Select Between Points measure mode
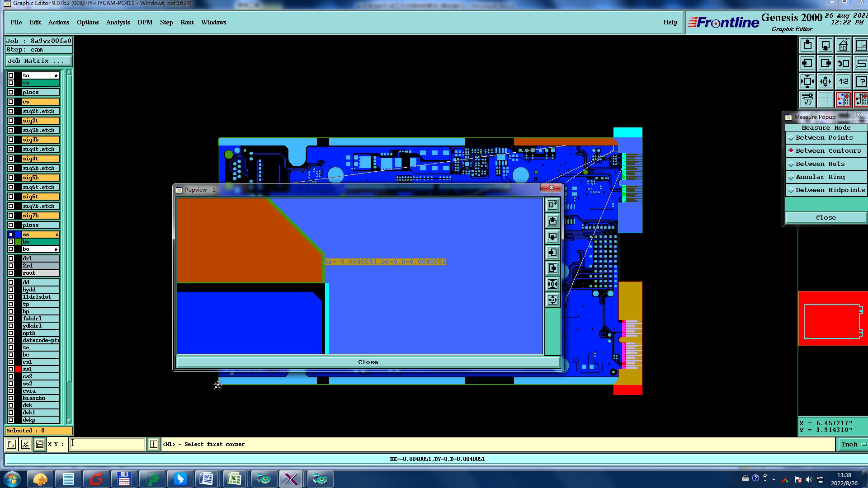 click(x=824, y=138)
